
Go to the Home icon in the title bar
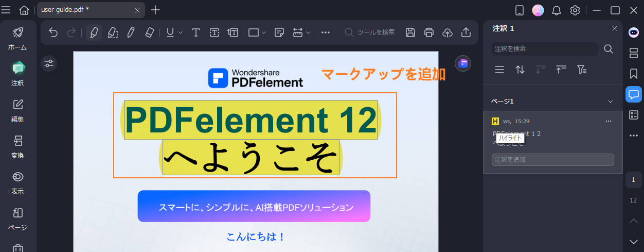click(24, 10)
